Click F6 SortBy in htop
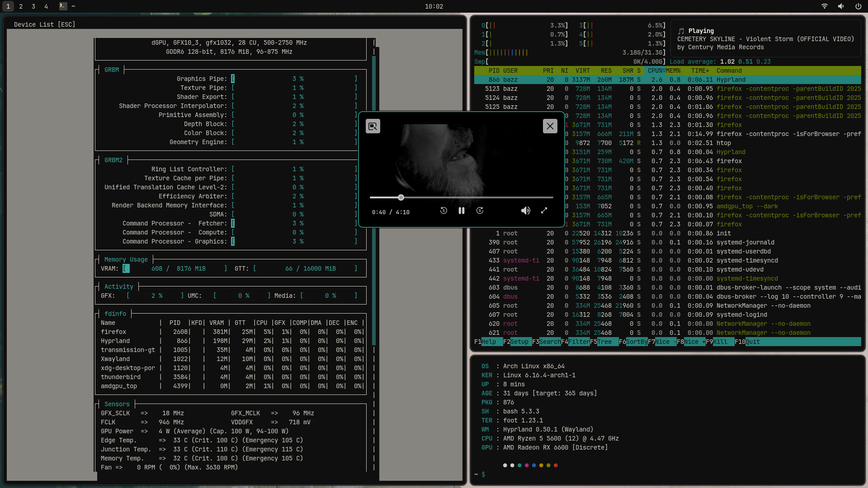868x488 pixels. (x=637, y=342)
